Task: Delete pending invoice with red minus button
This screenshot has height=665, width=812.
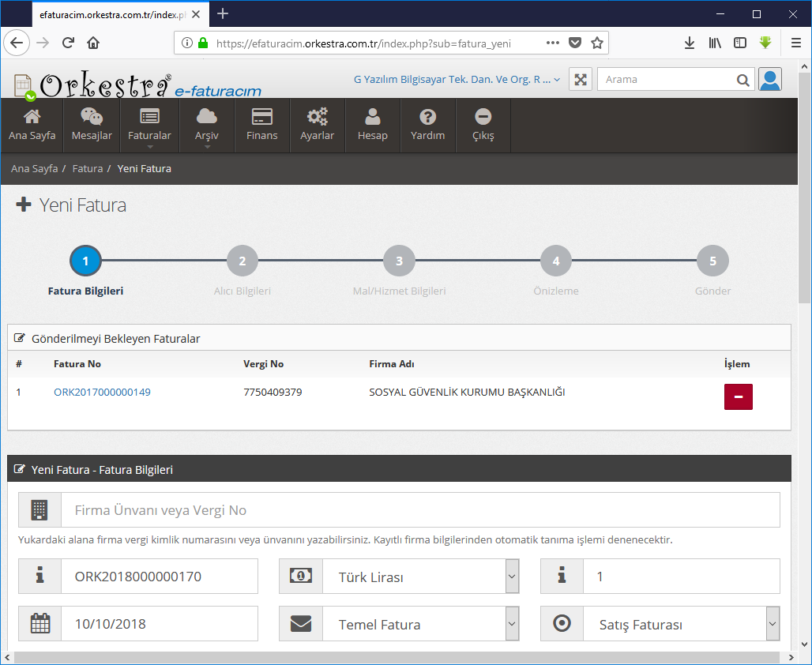Action: (x=738, y=396)
